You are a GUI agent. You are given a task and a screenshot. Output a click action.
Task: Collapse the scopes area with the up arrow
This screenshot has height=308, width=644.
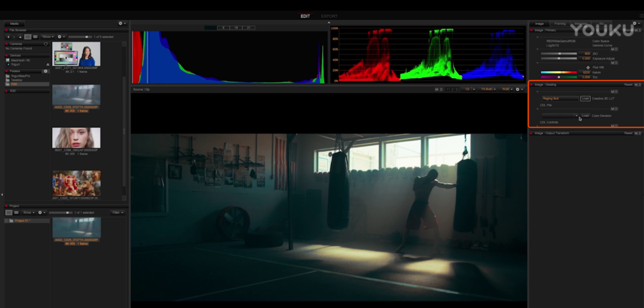[x=329, y=22]
